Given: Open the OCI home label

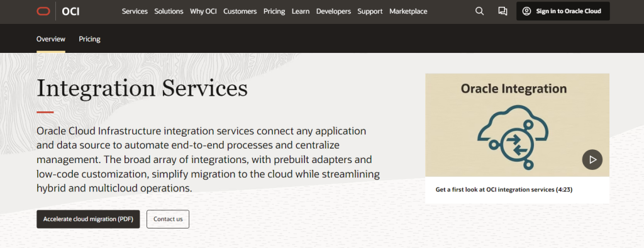Looking at the screenshot, I should pyautogui.click(x=70, y=11).
